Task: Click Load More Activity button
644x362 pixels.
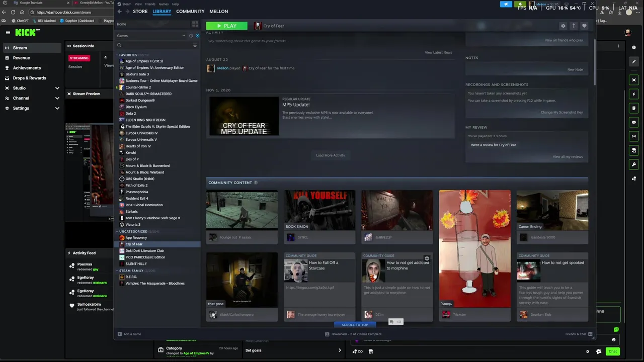Action: pos(331,155)
